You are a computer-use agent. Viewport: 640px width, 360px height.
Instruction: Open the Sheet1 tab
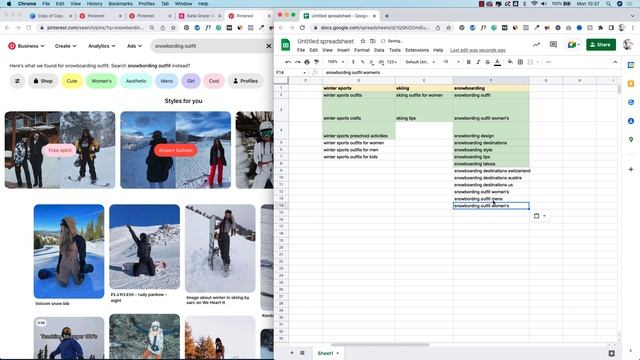pyautogui.click(x=328, y=353)
